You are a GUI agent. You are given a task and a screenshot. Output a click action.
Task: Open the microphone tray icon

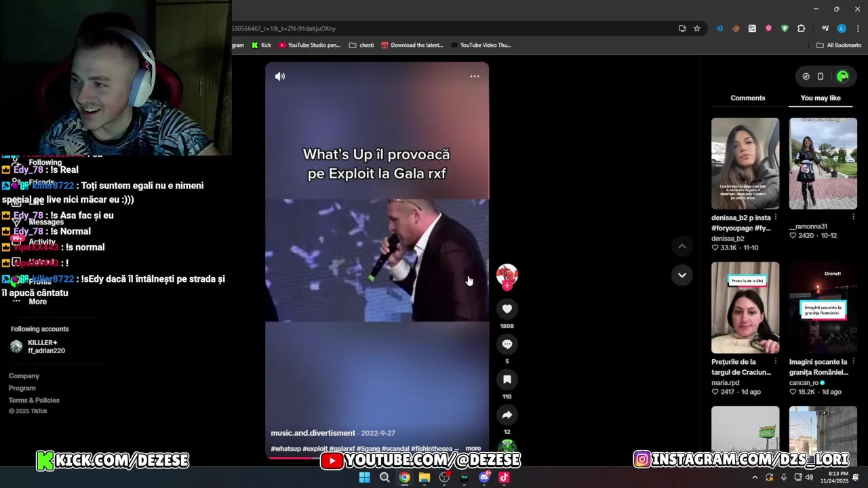pyautogui.click(x=784, y=477)
